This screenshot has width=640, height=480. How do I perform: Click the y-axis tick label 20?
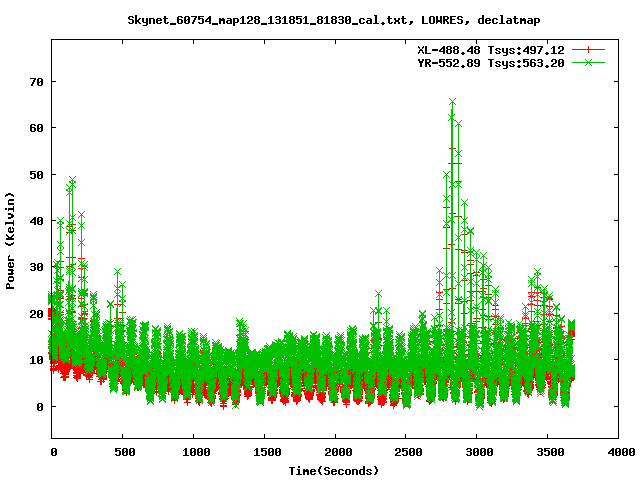[36, 314]
